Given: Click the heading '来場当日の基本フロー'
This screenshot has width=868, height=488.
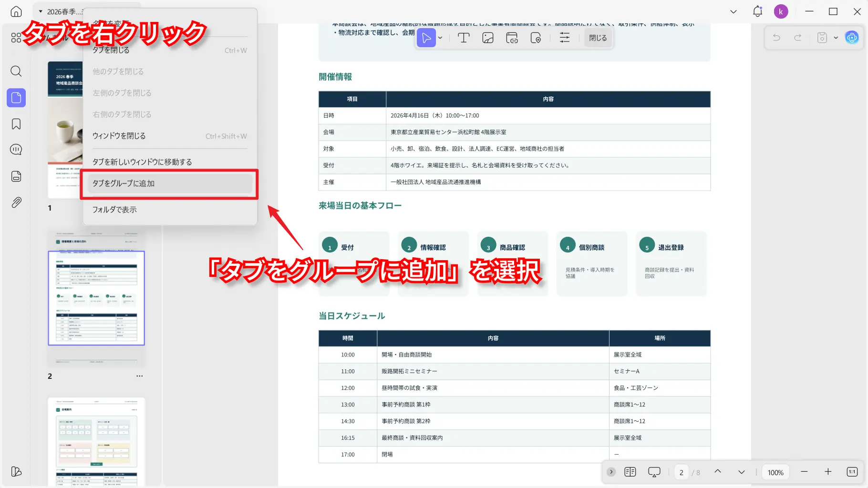Looking at the screenshot, I should click(x=360, y=205).
